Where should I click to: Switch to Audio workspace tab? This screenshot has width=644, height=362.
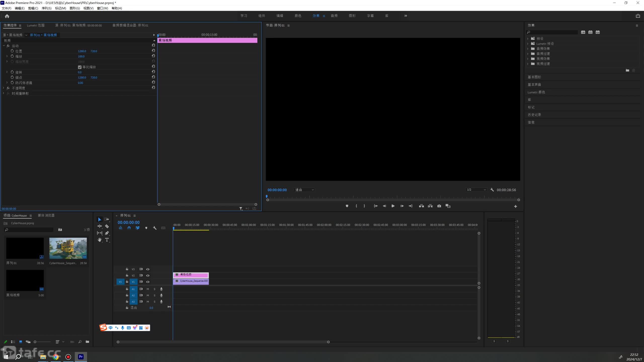(x=334, y=16)
